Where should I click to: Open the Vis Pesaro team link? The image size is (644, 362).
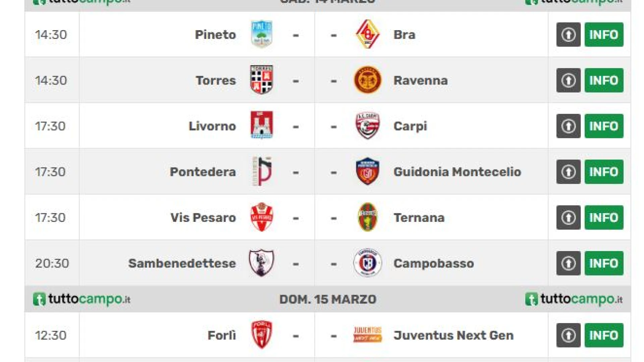click(x=203, y=218)
